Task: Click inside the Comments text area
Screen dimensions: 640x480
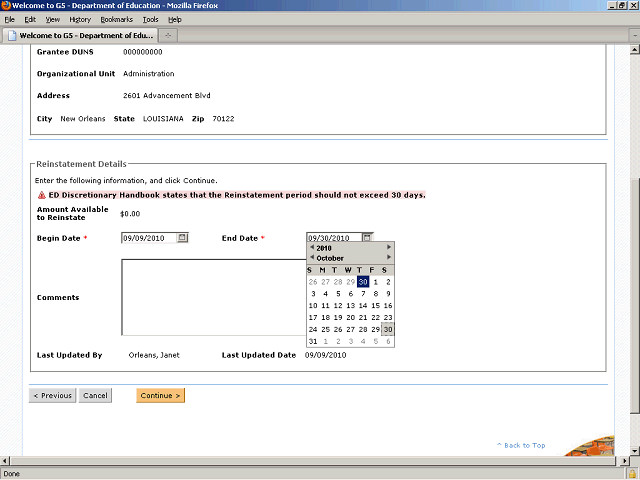Action: tap(214, 297)
